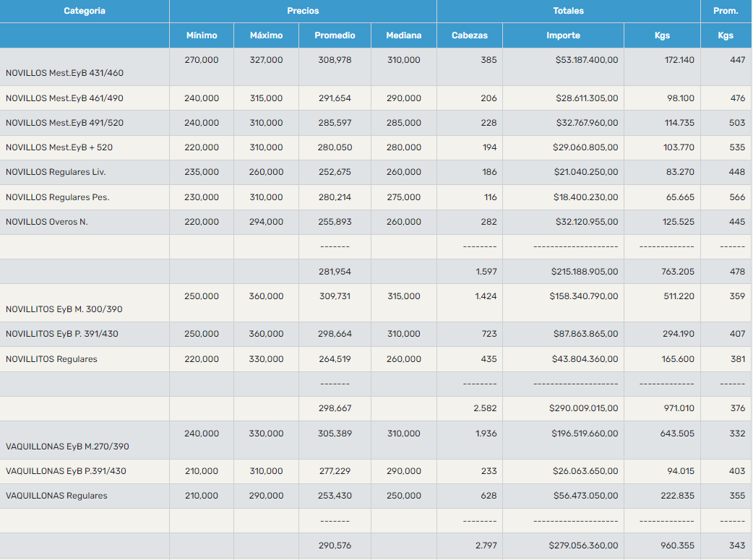Click the Categoría column header
Image resolution: width=753 pixels, height=560 pixels.
coord(85,11)
